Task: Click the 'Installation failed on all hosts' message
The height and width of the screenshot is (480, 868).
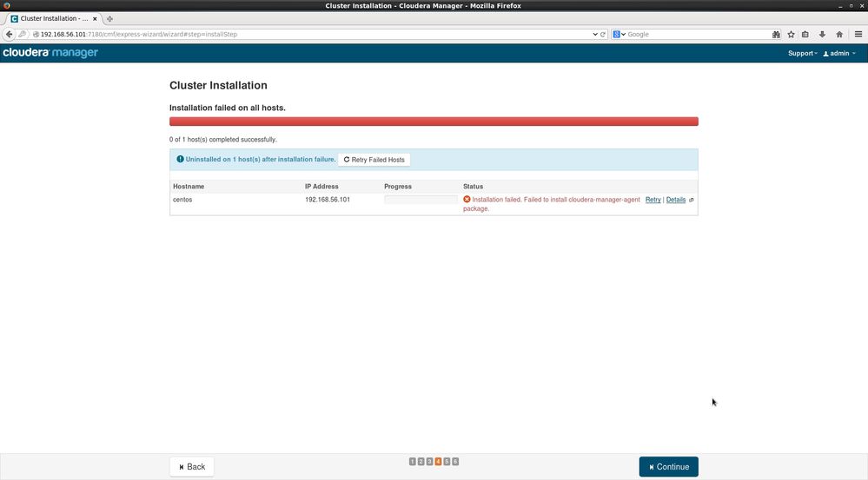Action: coord(228,108)
